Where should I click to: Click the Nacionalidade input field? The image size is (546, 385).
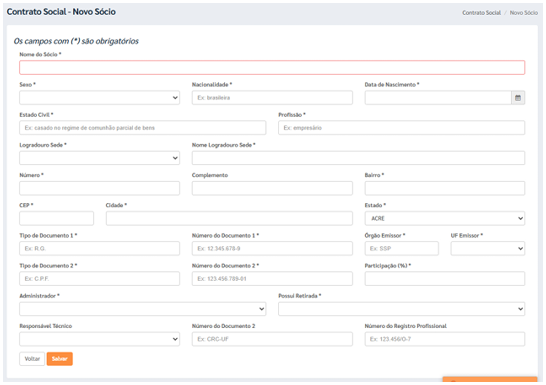coord(272,98)
